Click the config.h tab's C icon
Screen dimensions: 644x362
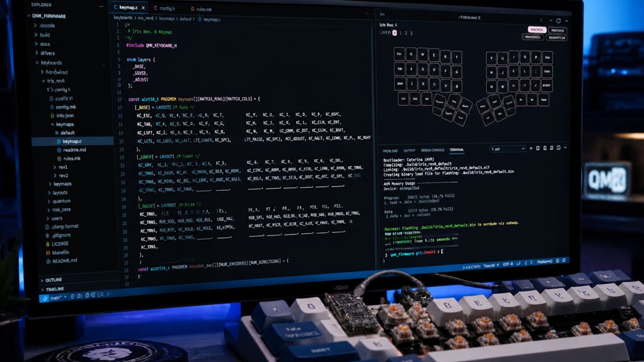pos(156,8)
